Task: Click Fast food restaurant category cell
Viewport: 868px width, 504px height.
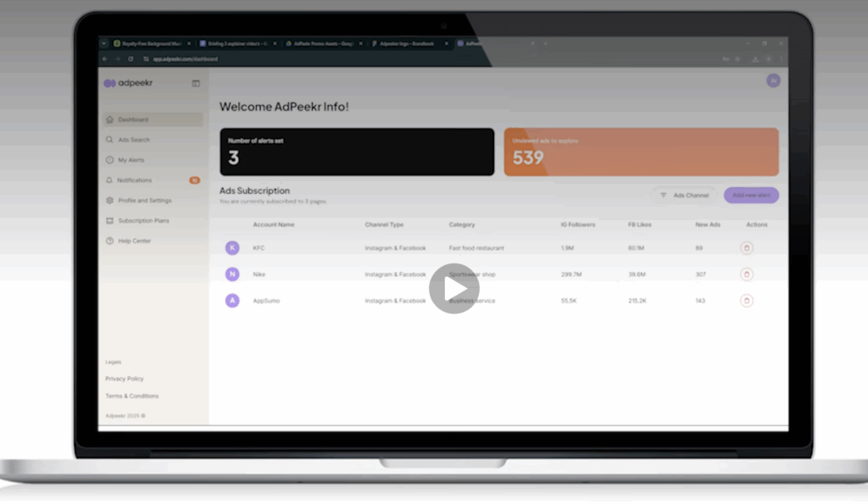Action: pyautogui.click(x=476, y=248)
